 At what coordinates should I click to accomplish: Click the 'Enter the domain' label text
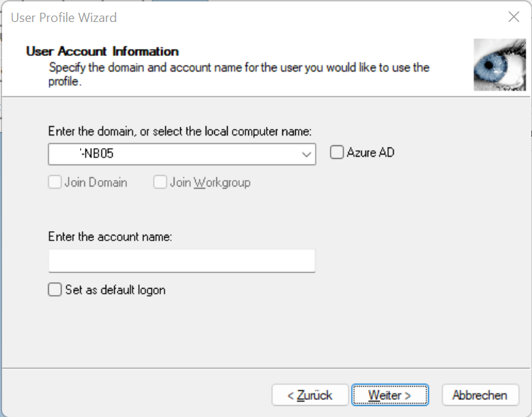coord(179,131)
